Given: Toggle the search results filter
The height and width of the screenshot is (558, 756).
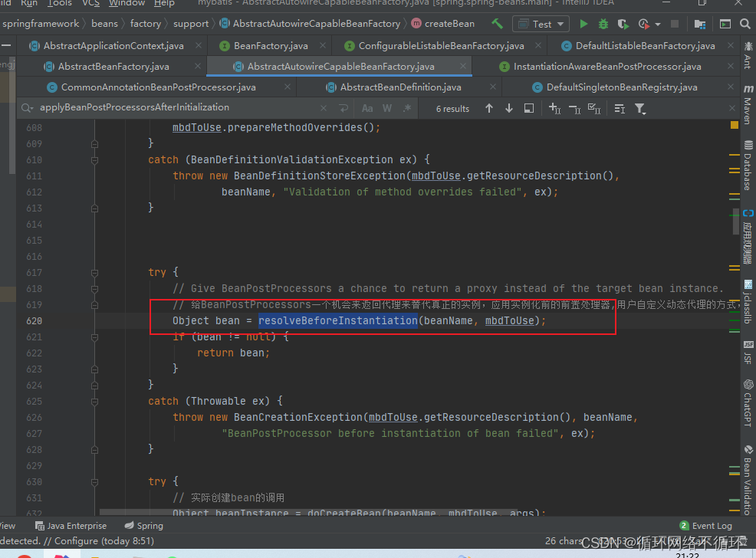Looking at the screenshot, I should pyautogui.click(x=640, y=108).
